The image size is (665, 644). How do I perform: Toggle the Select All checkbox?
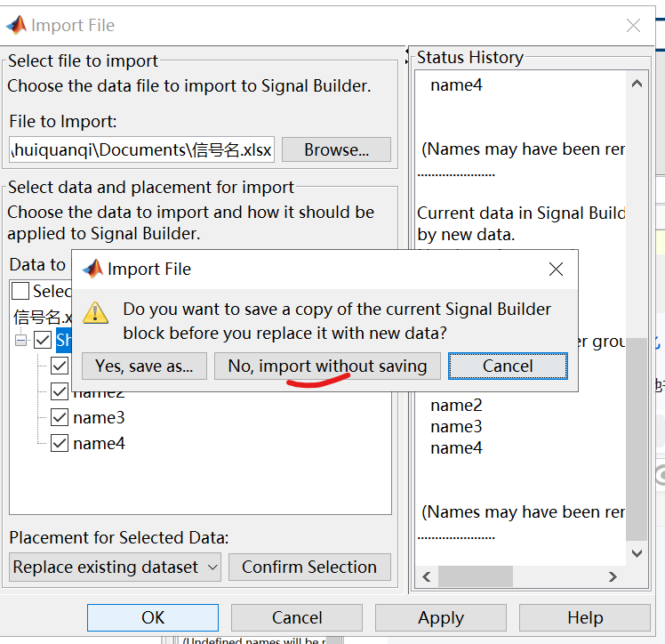tap(20, 291)
